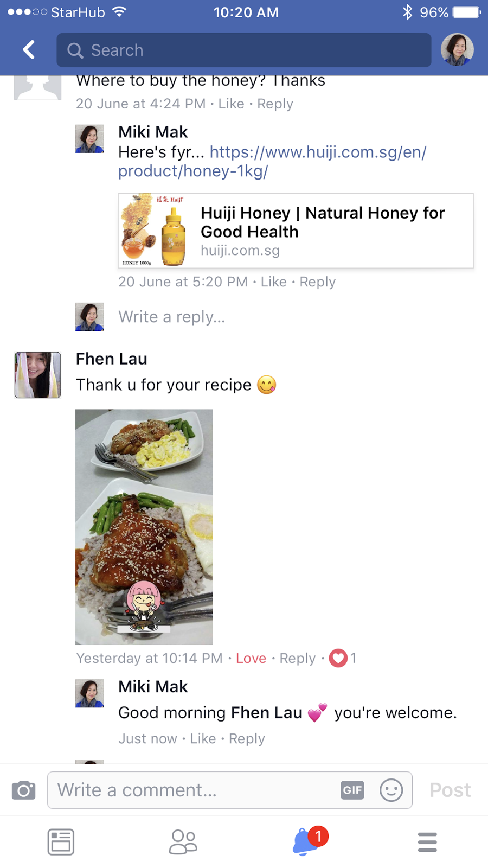Tap the profile picture beside Search
The image size is (488, 868).
[457, 50]
